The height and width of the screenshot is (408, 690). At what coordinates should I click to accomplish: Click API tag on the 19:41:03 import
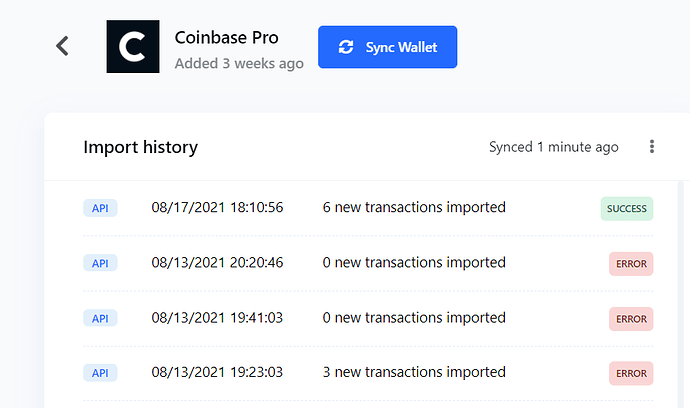click(x=100, y=318)
